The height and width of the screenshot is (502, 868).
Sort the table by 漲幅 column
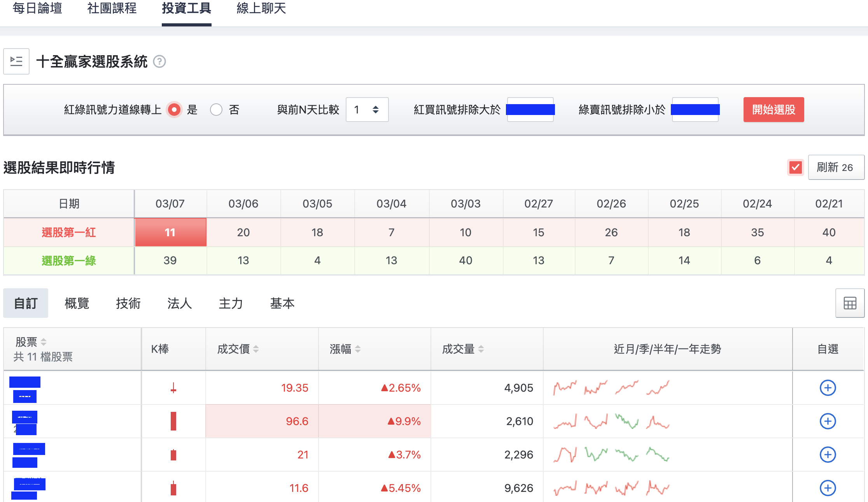pyautogui.click(x=358, y=349)
